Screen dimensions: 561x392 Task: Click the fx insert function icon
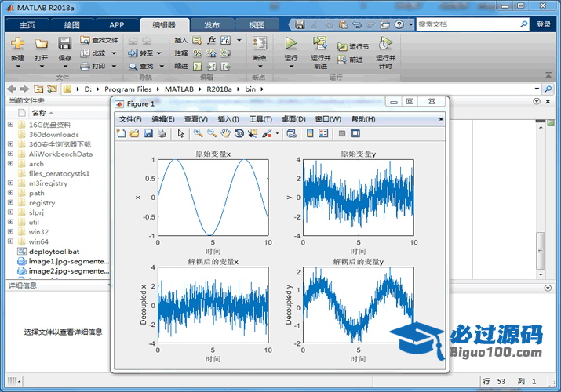point(212,40)
